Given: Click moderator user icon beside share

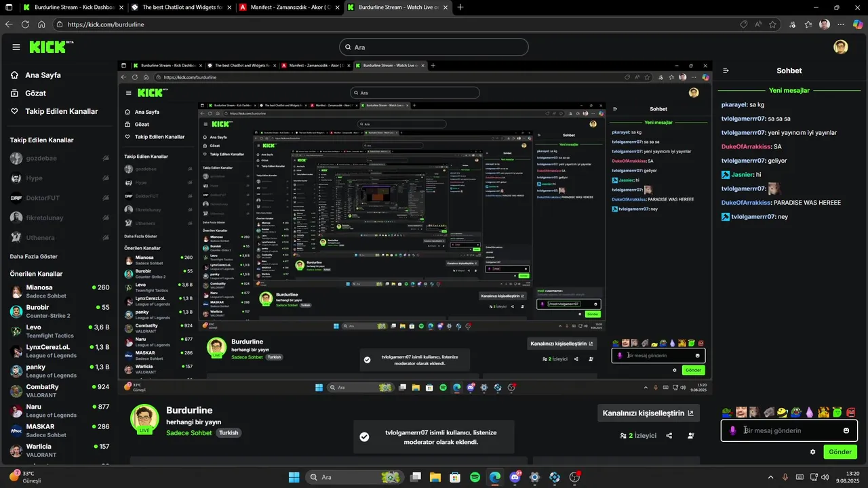Looking at the screenshot, I should [x=691, y=436].
